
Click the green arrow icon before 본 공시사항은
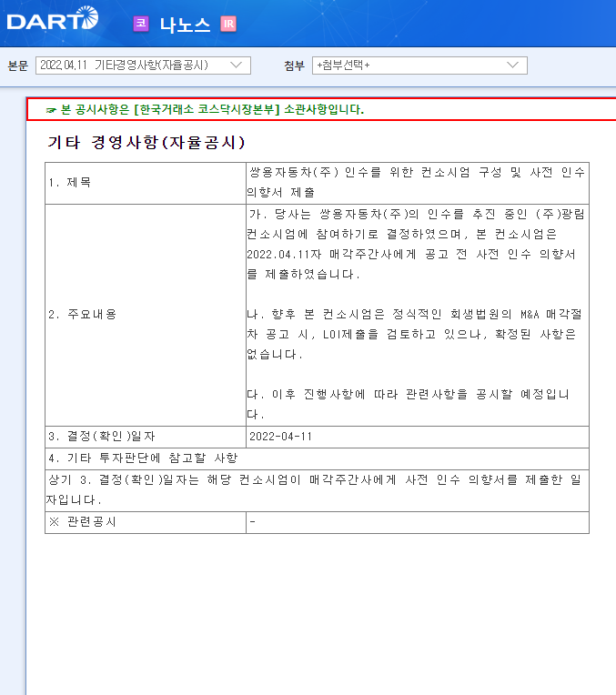[x=52, y=110]
